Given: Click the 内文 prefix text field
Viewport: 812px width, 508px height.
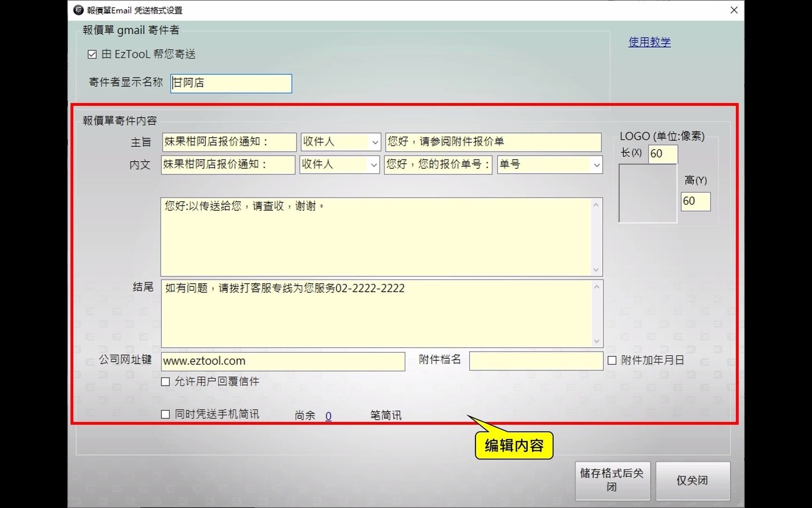Looking at the screenshot, I should (228, 165).
